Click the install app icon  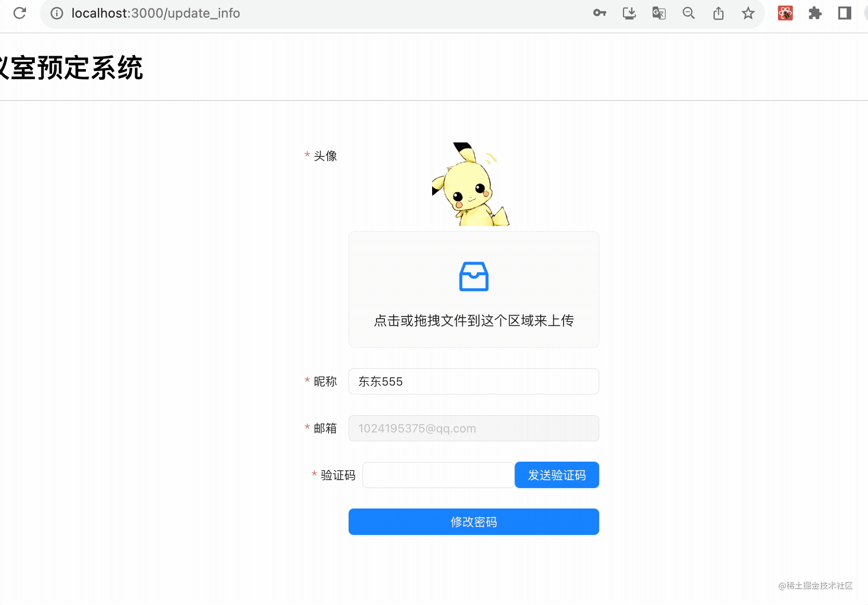629,13
